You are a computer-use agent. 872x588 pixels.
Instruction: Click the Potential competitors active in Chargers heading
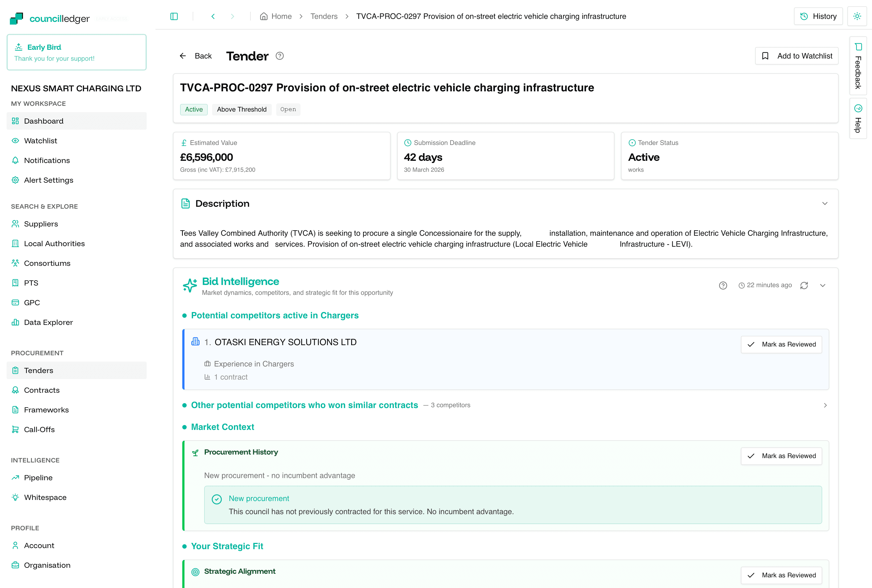tap(275, 315)
